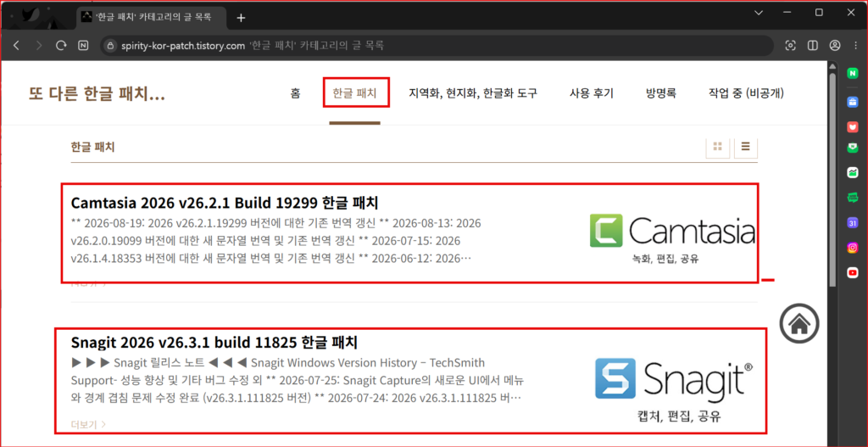Click the screen capture icon in toolbar
Viewport: 868px width, 447px height.
(x=791, y=46)
